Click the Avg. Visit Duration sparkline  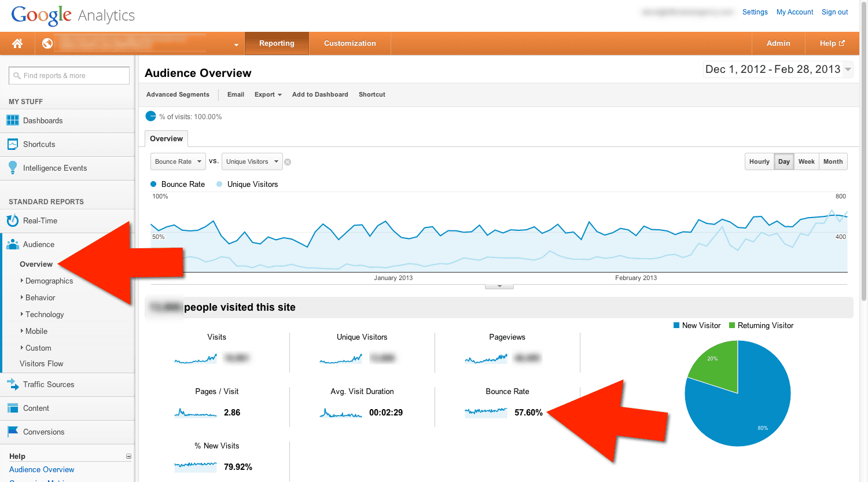point(341,413)
